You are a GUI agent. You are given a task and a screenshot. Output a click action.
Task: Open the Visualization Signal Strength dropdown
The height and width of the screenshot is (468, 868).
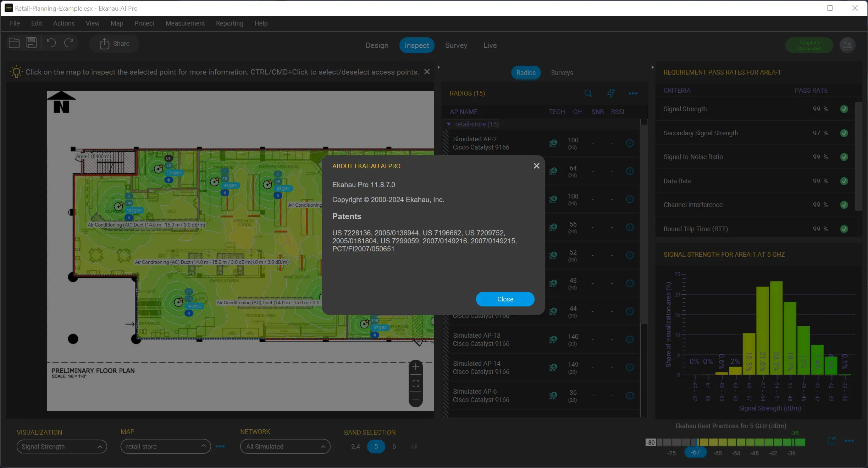point(61,447)
